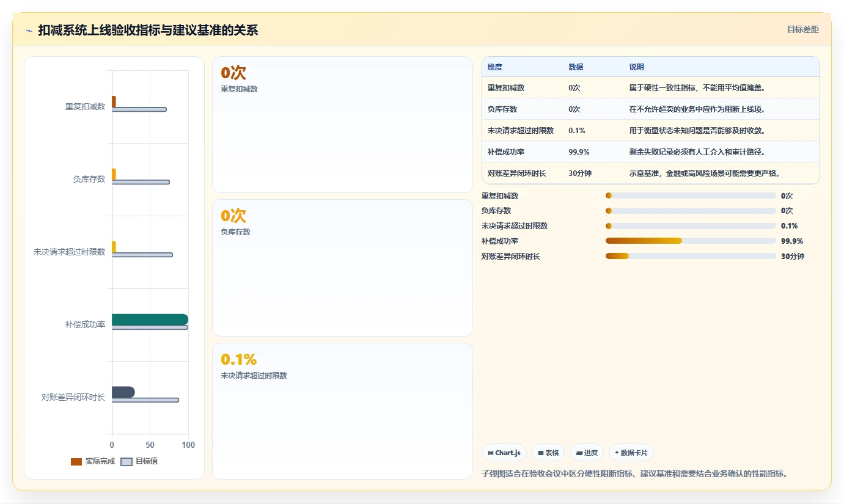844x504 pixels.
Task: Click the 重复扣减数 target value bar
Action: click(139, 109)
